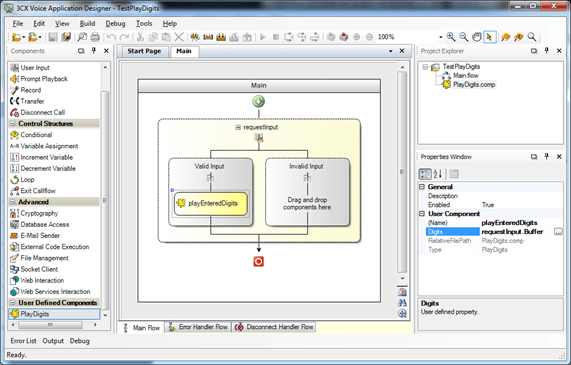
Task: Pin the Components panel
Action: 94,51
